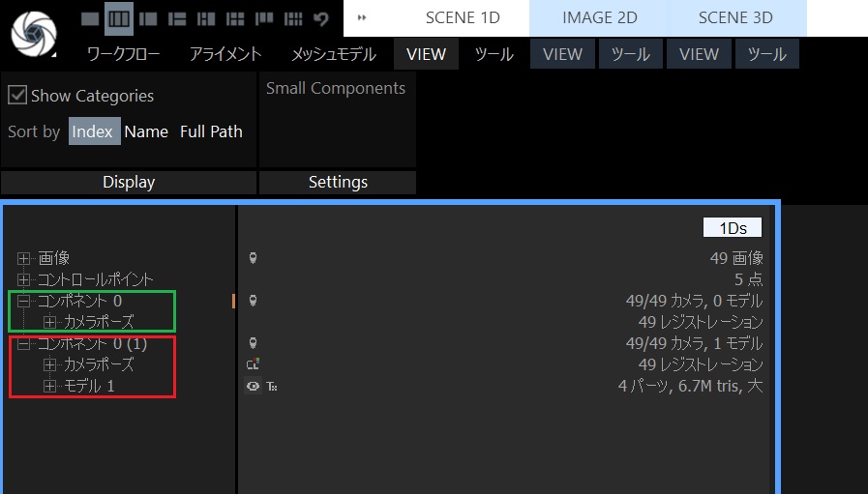Choose the three-column layout icon
The height and width of the screenshot is (494, 868).
pos(119,18)
